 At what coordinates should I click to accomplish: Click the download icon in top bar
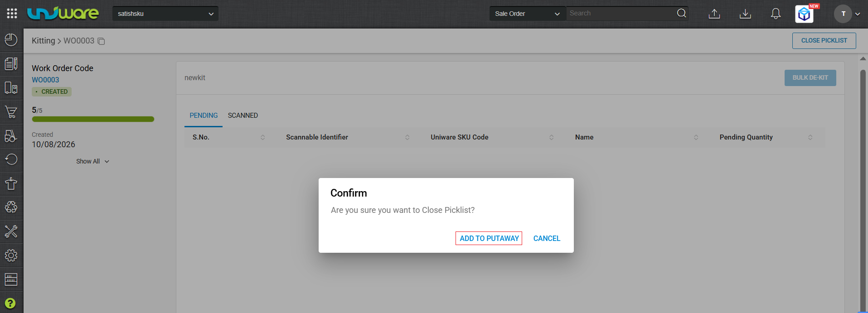point(745,14)
